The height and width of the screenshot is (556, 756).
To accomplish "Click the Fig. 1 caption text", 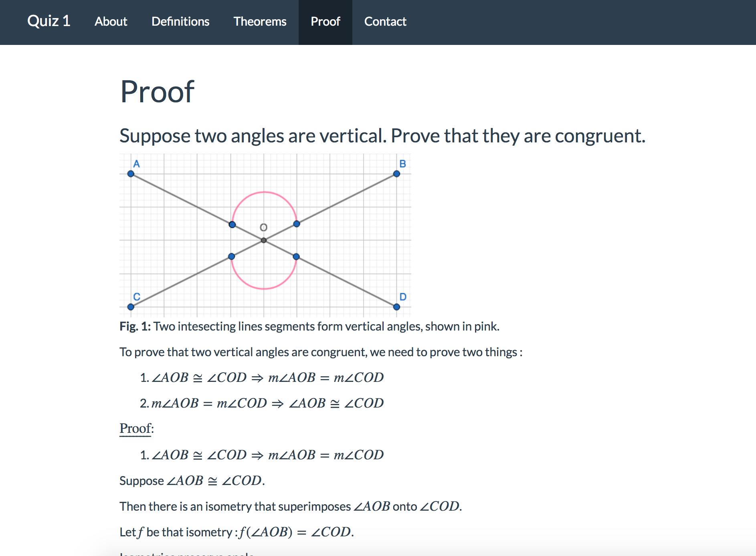I will (309, 327).
